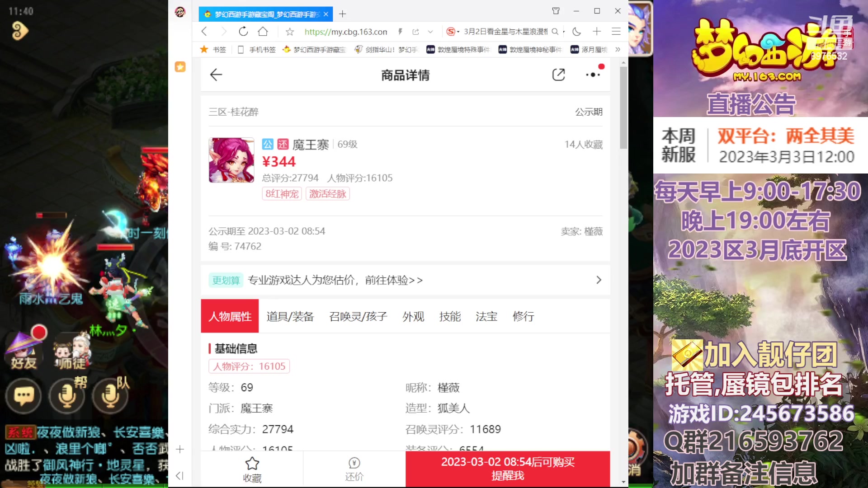Click the browser forward arrow
This screenshot has height=488, width=868.
223,32
